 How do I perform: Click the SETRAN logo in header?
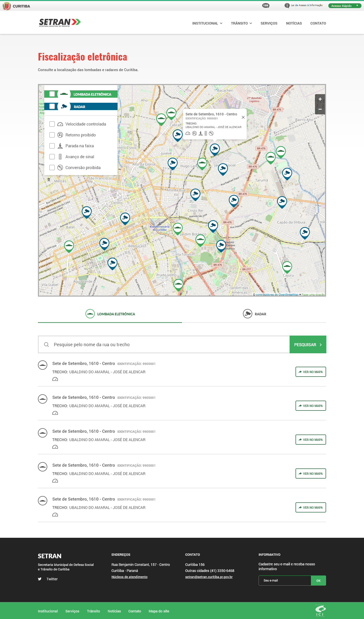pyautogui.click(x=60, y=23)
